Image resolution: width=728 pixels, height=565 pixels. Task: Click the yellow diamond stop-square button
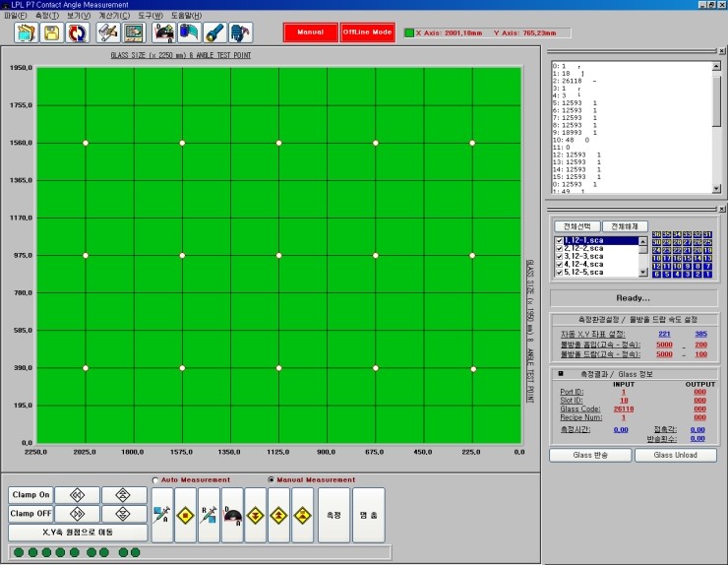tap(185, 515)
